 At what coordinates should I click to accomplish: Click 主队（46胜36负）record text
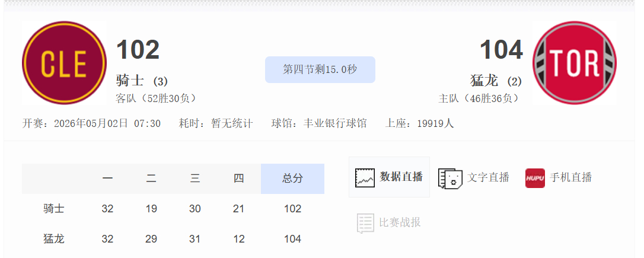tap(480, 98)
